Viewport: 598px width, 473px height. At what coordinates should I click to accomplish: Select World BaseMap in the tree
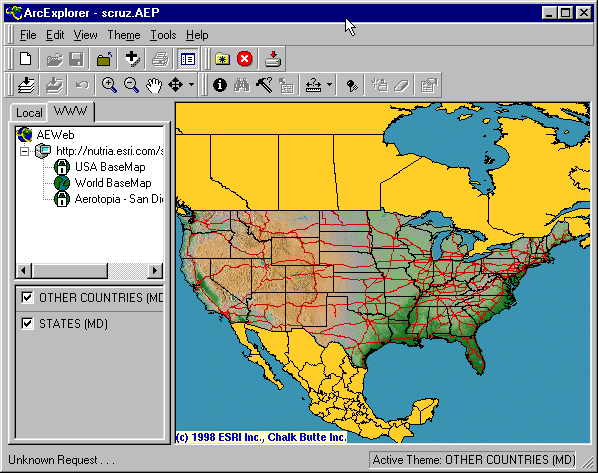click(x=113, y=183)
